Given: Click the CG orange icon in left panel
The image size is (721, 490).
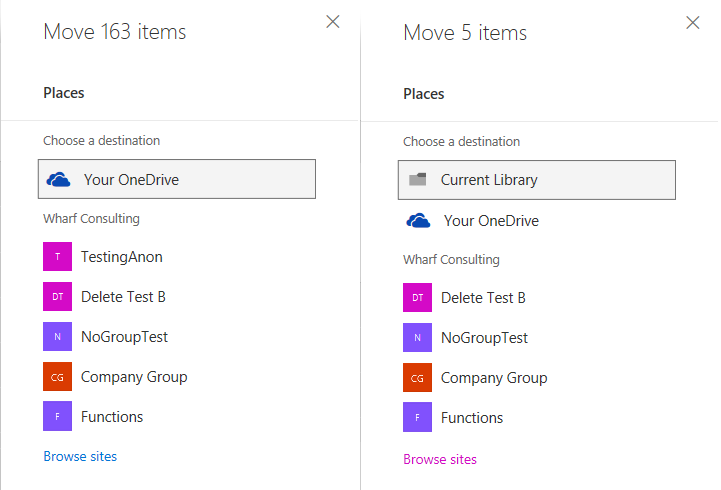Looking at the screenshot, I should [x=58, y=377].
